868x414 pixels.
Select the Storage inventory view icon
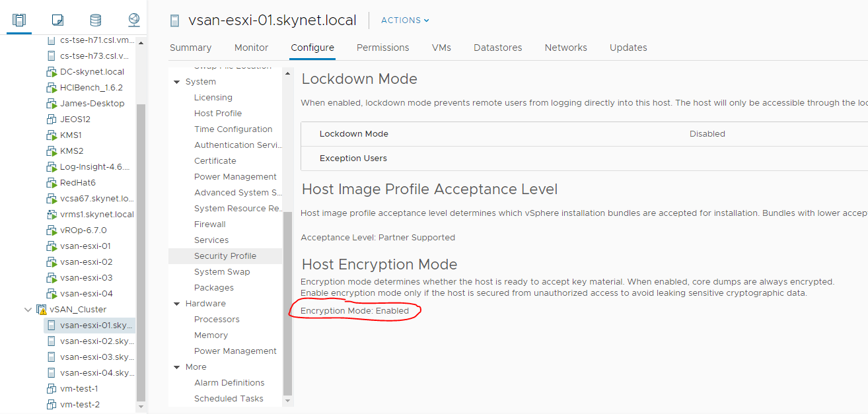point(95,20)
